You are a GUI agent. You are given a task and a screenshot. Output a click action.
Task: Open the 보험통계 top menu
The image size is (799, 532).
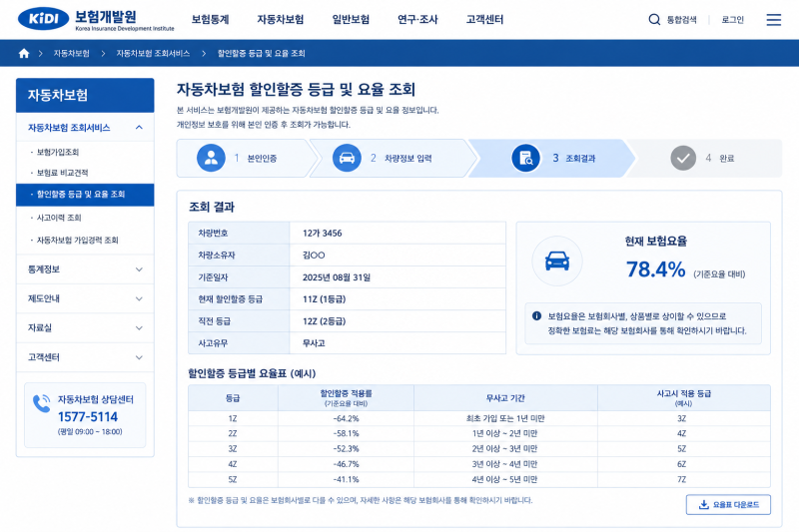pos(210,20)
